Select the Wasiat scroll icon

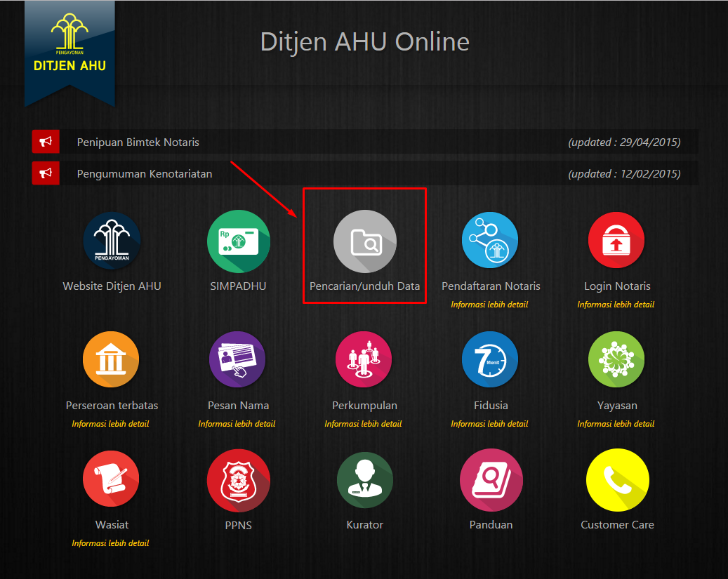(111, 479)
